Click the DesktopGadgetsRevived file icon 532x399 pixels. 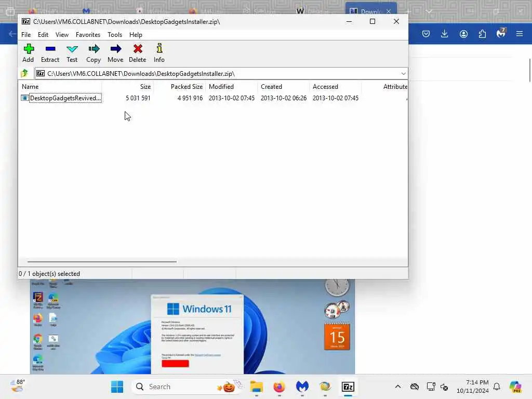pyautogui.click(x=24, y=98)
